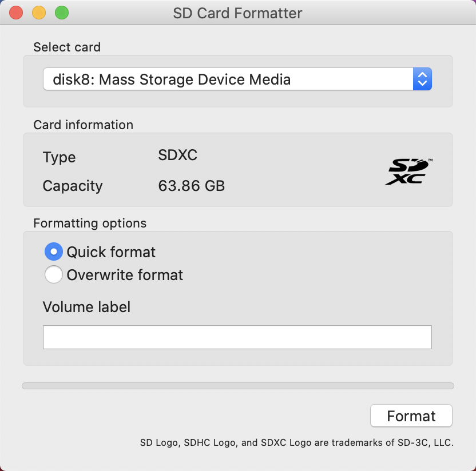Click the 'Card information' section heading
The image size is (476, 471).
[x=83, y=125]
